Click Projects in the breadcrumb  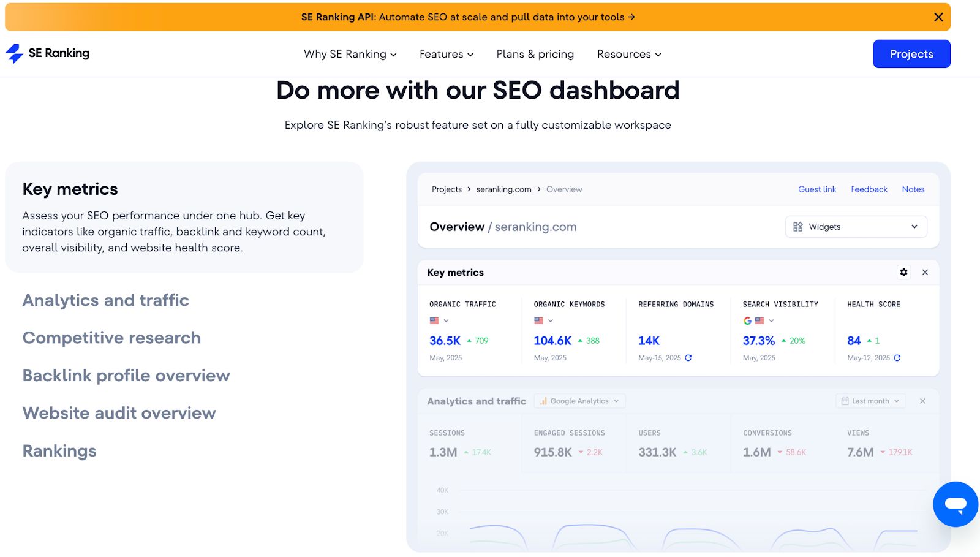coord(447,189)
